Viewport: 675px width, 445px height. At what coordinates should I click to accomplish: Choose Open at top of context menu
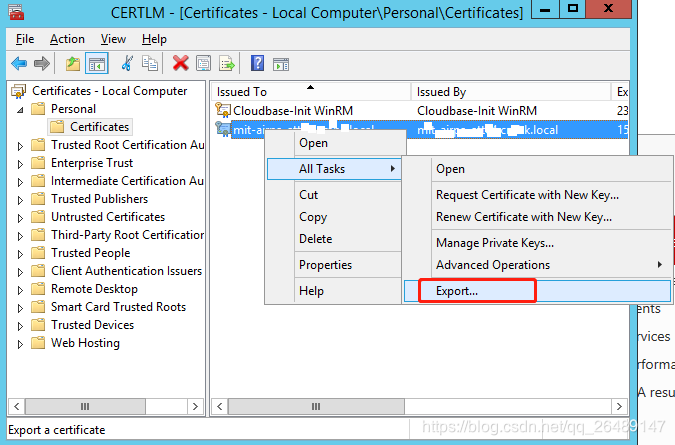pos(334,143)
